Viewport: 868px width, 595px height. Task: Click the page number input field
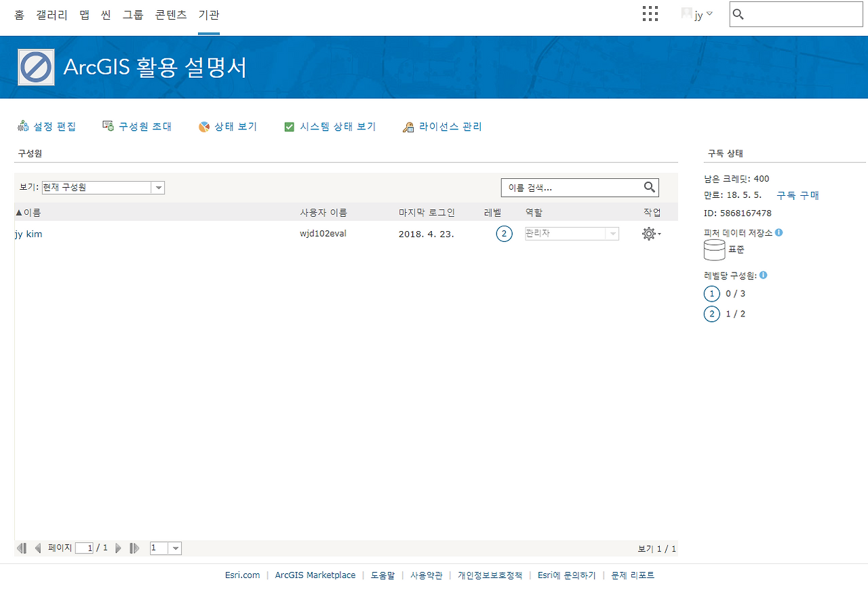coord(85,548)
